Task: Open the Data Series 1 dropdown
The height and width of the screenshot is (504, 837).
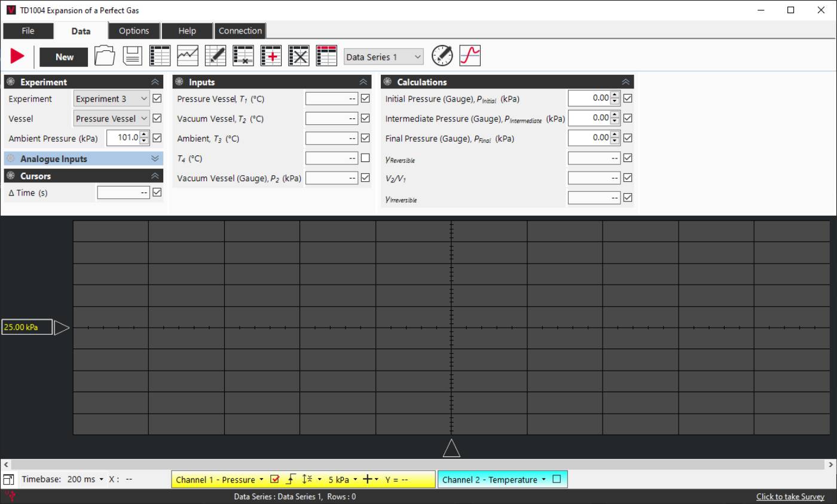Action: coord(383,57)
